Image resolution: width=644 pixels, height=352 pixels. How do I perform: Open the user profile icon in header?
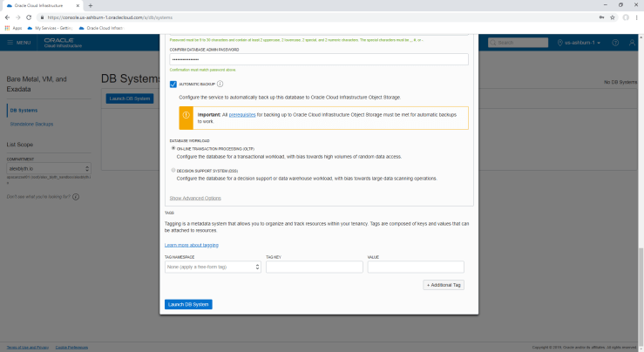point(631,42)
